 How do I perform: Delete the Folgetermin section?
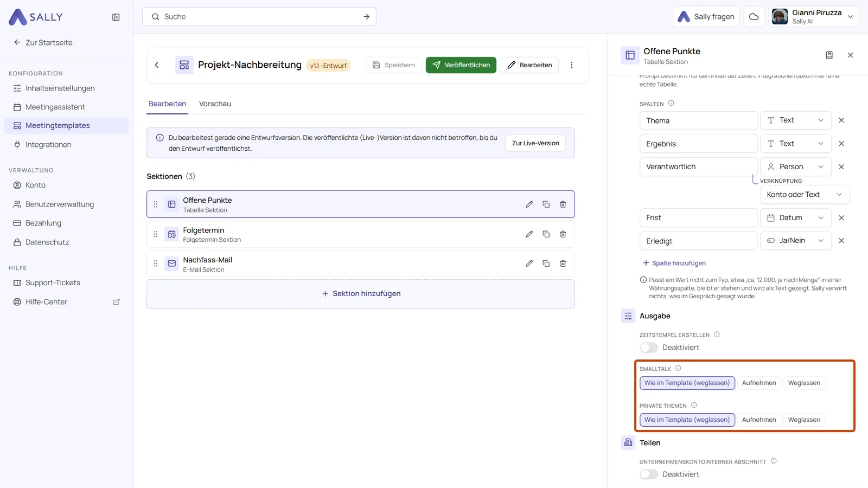coord(563,234)
